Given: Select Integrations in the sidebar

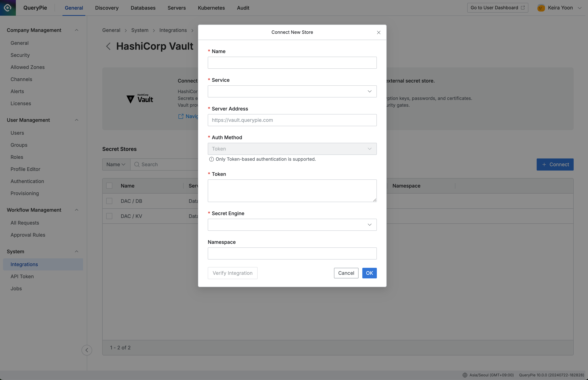Looking at the screenshot, I should point(43,264).
